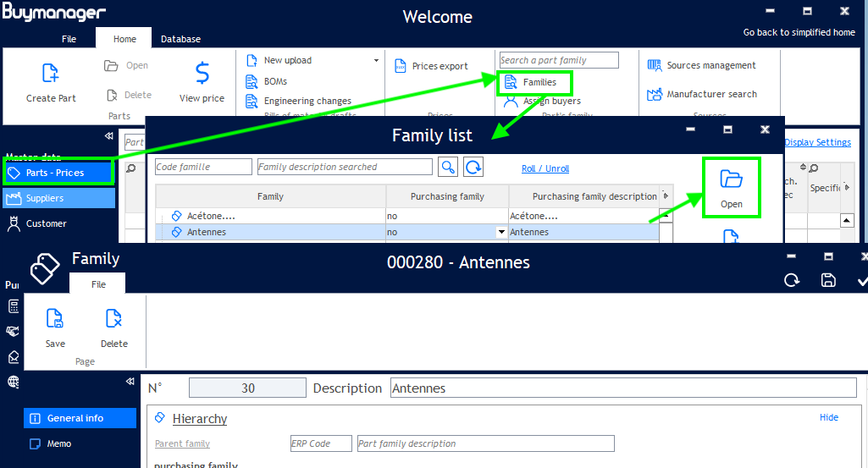The height and width of the screenshot is (468, 868).
Task: Click the magnifier search button in Family list
Action: 448,167
